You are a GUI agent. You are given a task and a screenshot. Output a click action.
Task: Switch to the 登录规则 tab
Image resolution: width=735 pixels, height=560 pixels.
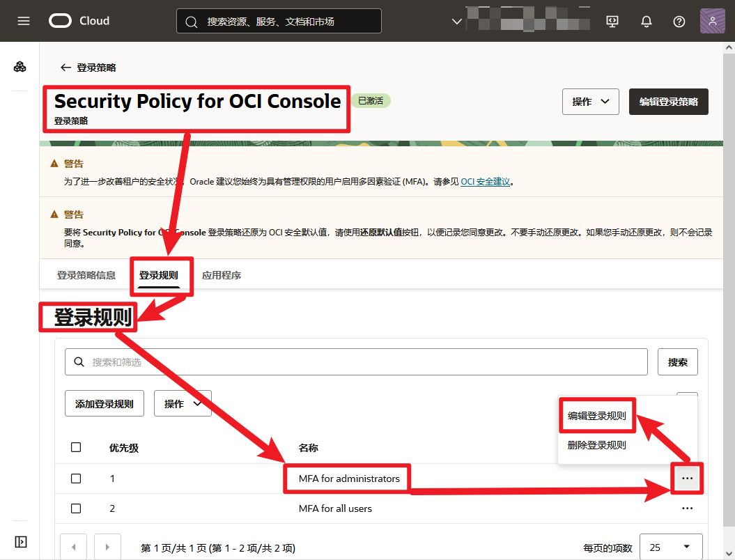(159, 275)
